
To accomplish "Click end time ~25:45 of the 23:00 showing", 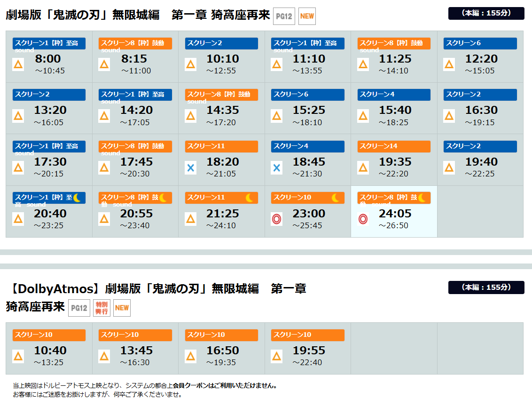I will [x=307, y=225].
